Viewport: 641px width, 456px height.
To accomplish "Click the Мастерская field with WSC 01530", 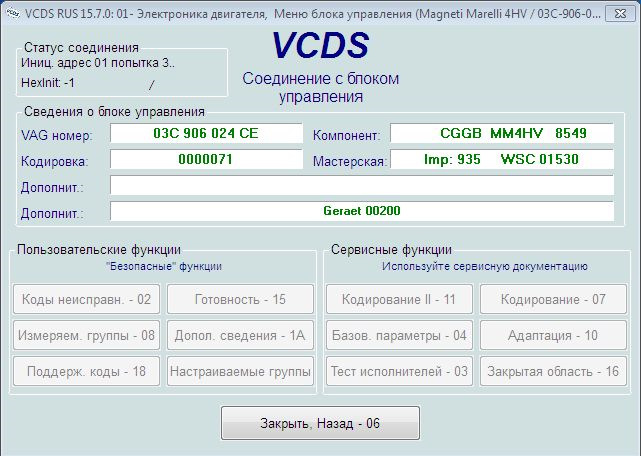I will coord(502,159).
